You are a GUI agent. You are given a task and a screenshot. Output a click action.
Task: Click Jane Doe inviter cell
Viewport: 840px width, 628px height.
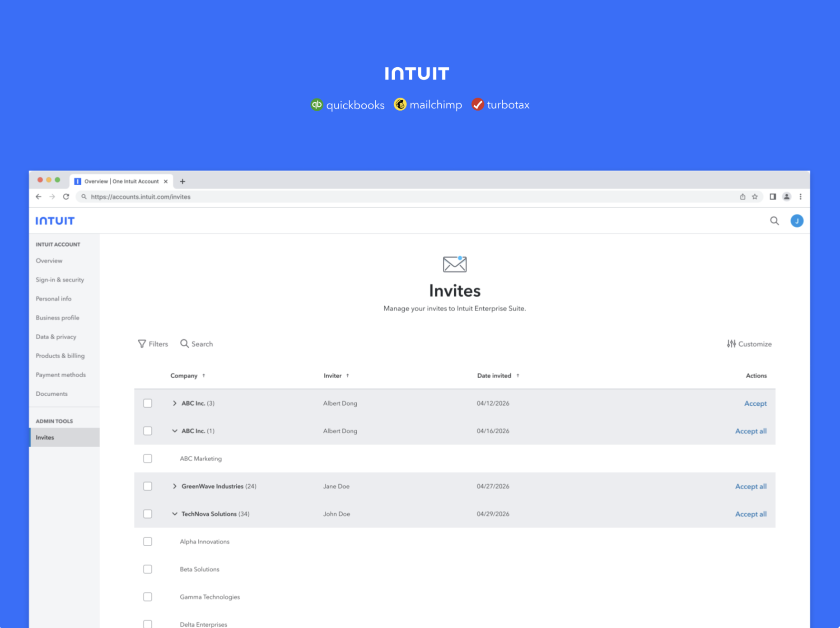(336, 486)
